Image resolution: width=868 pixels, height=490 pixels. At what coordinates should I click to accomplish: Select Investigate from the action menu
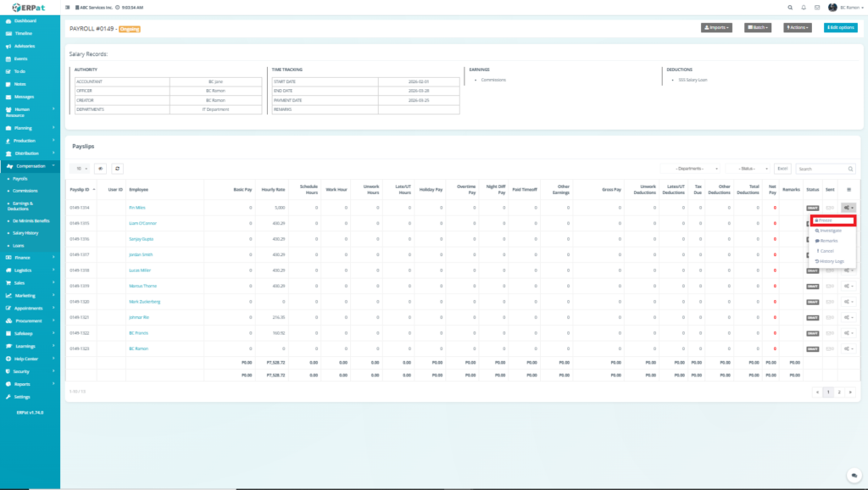point(829,231)
